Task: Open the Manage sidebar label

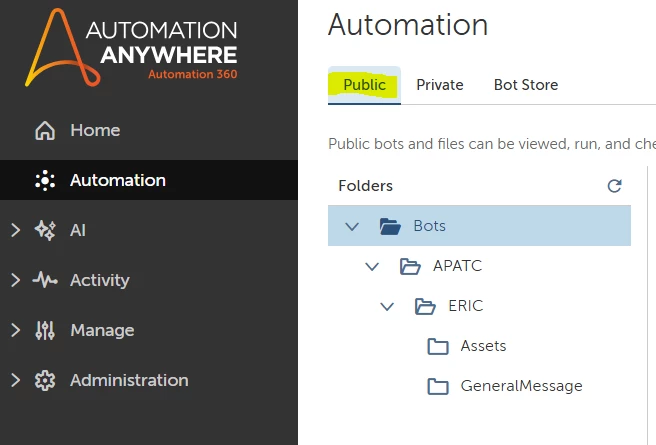Action: [x=102, y=330]
